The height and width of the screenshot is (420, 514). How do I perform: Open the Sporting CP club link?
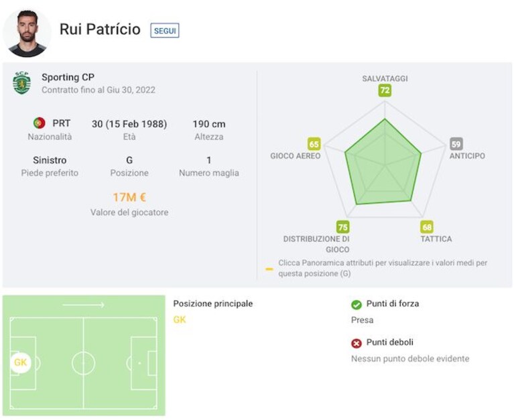(x=68, y=77)
